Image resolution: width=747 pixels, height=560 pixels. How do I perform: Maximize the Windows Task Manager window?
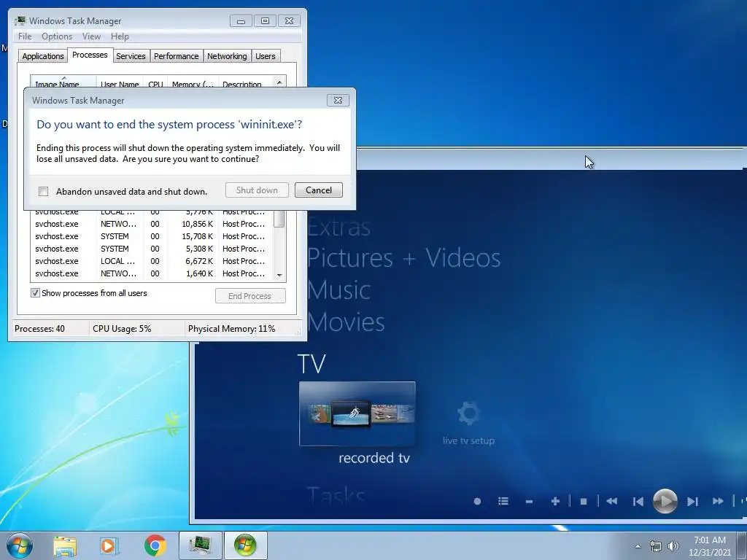pyautogui.click(x=265, y=21)
